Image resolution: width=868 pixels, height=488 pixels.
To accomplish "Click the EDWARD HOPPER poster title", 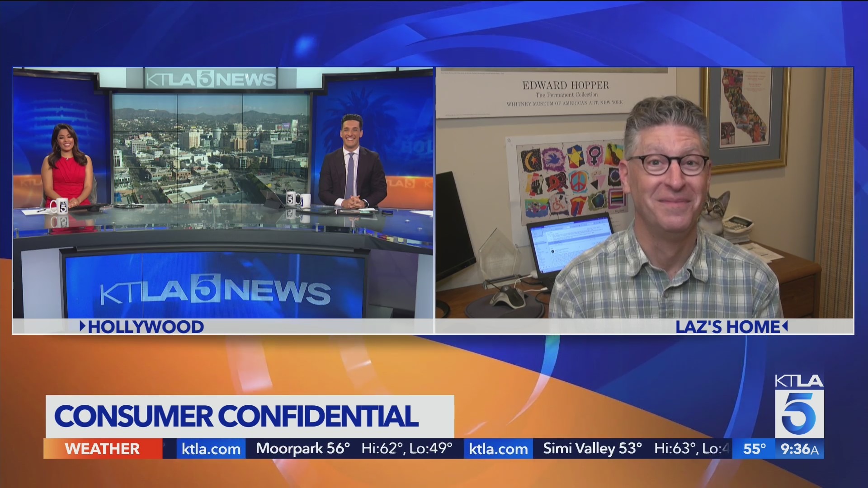I will tap(566, 85).
